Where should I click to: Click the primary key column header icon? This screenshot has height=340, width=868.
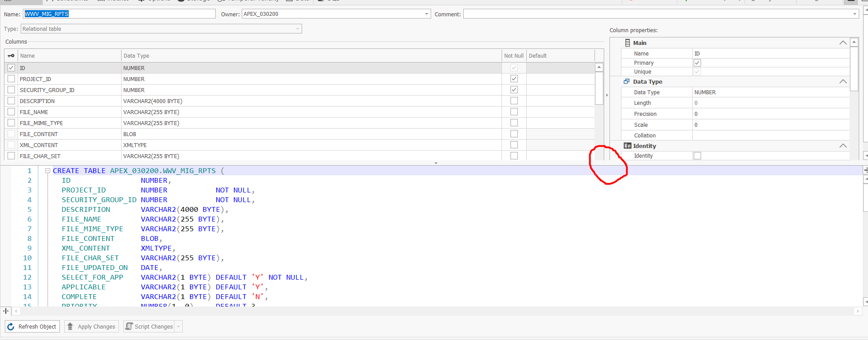(11, 56)
